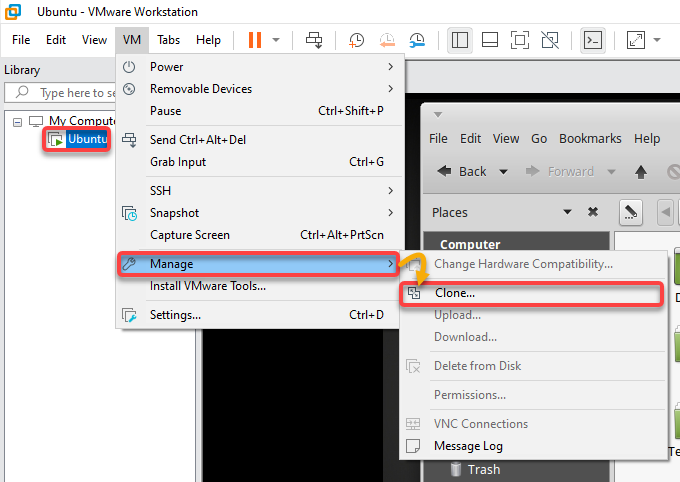Click the library search field
680x482 pixels.
pos(61,92)
